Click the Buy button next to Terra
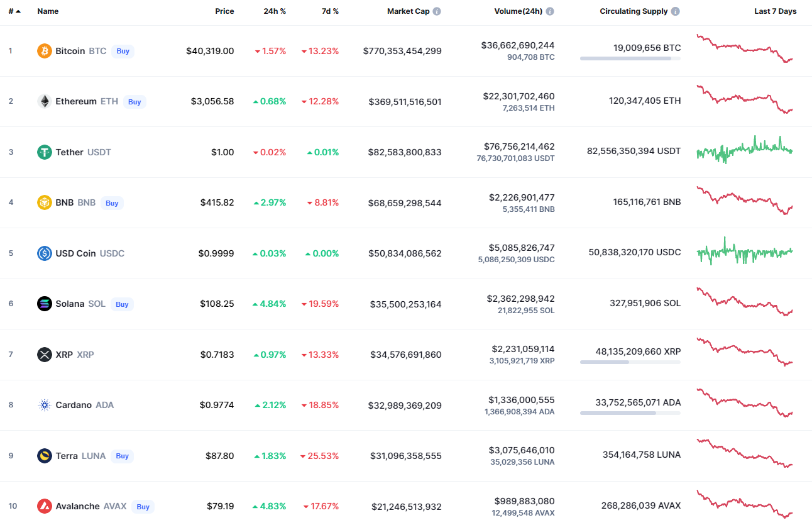812x525 pixels. coord(123,456)
